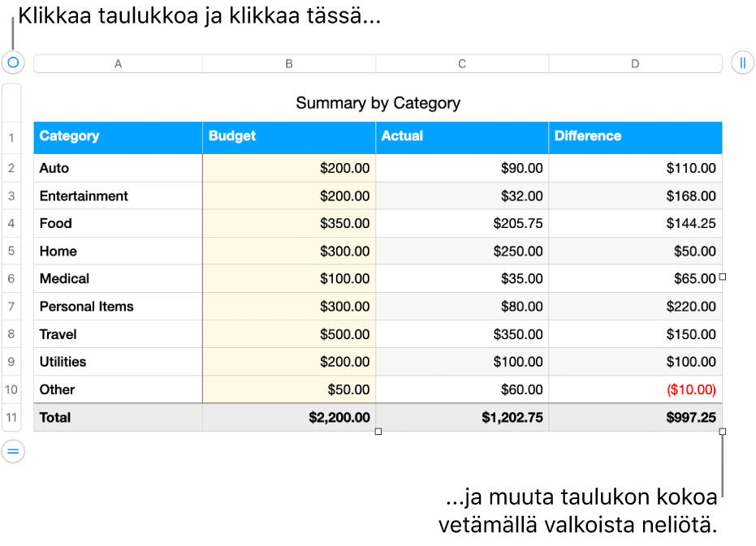Select the entire table with the circular table handle
This screenshot has height=546, width=756.
[x=12, y=62]
